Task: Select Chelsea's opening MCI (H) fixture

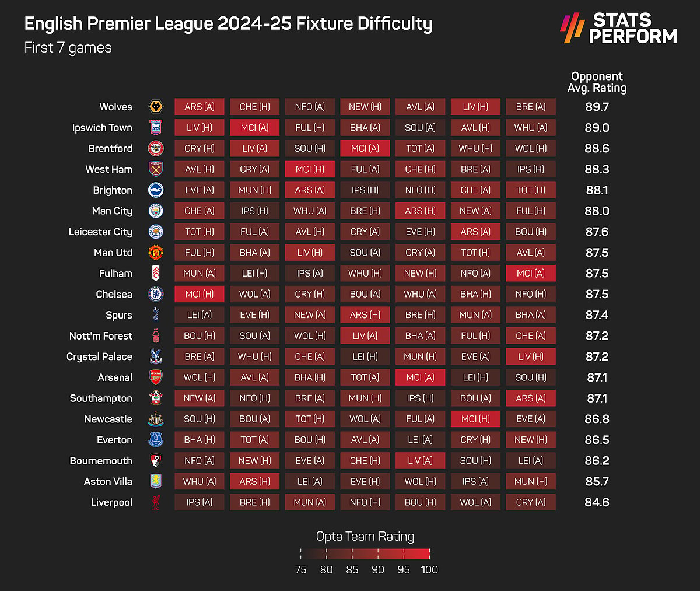Action: pos(199,294)
